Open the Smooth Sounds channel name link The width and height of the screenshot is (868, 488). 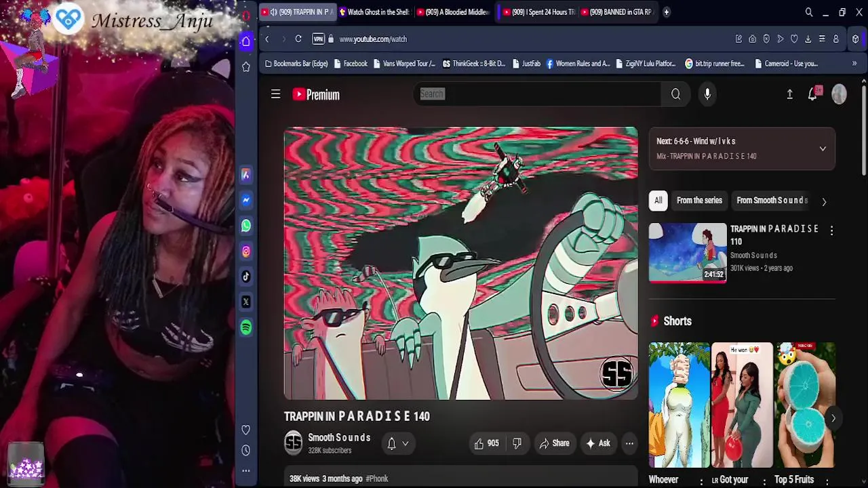[x=339, y=438]
